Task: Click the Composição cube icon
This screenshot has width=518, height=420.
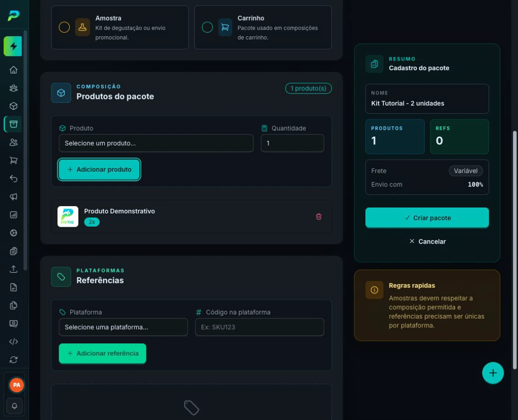Action: (61, 93)
